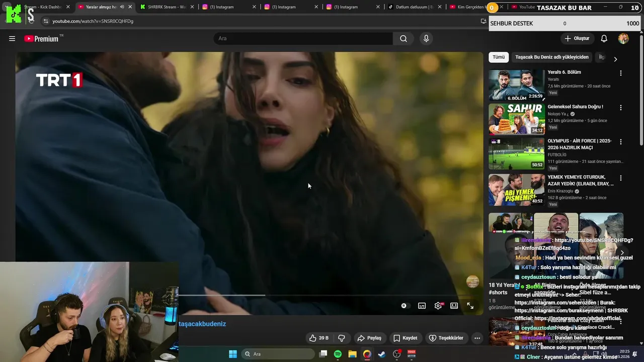Open OBS Studio taskbar icon

pyautogui.click(x=397, y=354)
